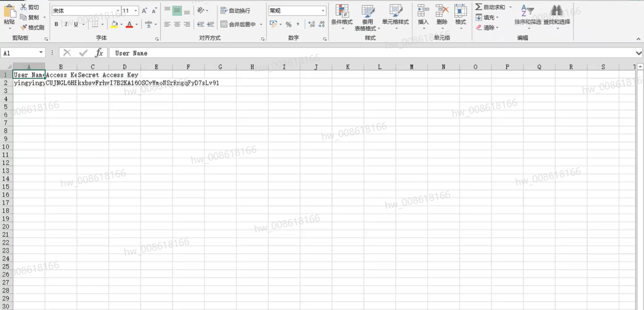This screenshot has width=644, height=310.
Task: Confirm formula entry with checkmark
Action: pyautogui.click(x=83, y=53)
